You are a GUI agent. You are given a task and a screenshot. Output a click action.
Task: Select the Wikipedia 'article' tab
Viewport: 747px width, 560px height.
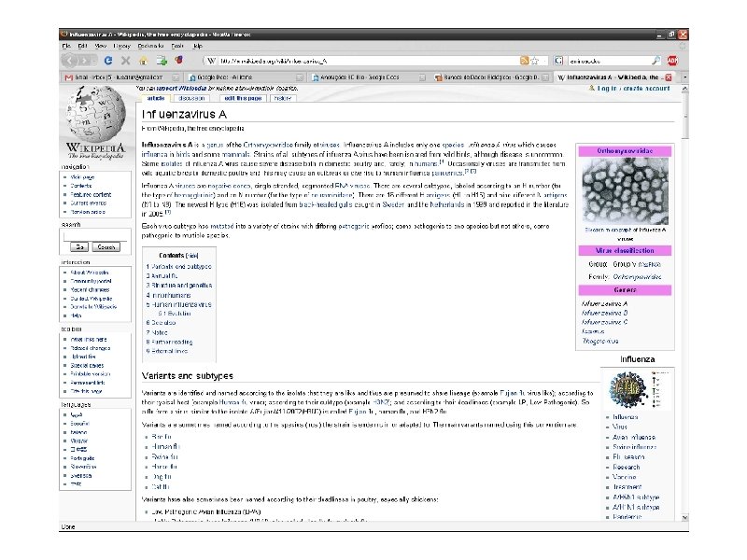(x=156, y=98)
